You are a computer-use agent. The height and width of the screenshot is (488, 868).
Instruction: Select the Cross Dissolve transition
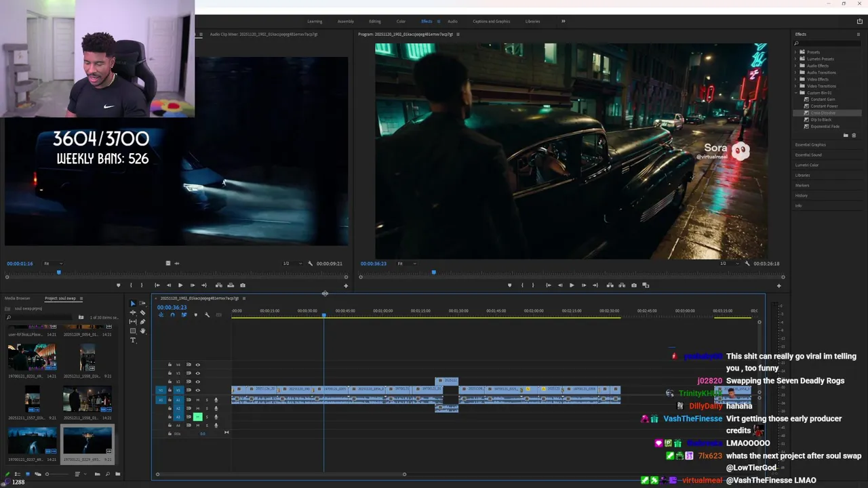point(823,113)
